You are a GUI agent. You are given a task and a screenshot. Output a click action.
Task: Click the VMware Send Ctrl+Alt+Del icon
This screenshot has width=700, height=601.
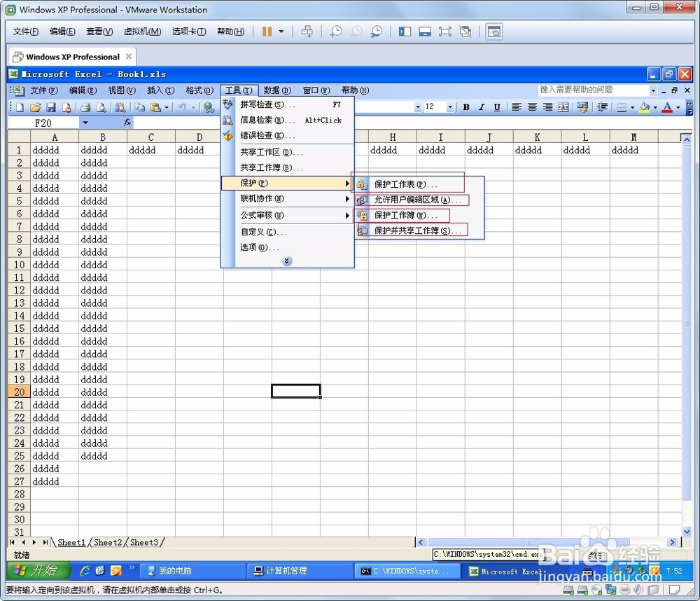click(307, 32)
